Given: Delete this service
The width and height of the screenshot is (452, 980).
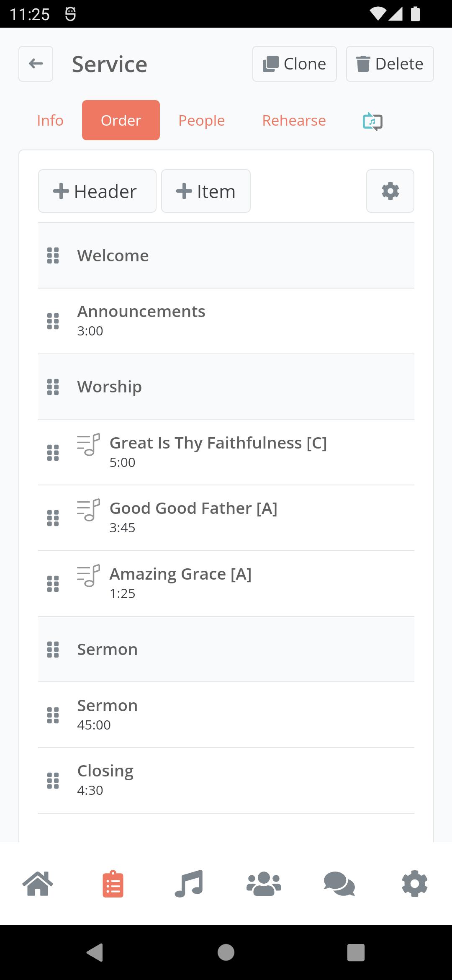Looking at the screenshot, I should click(390, 64).
